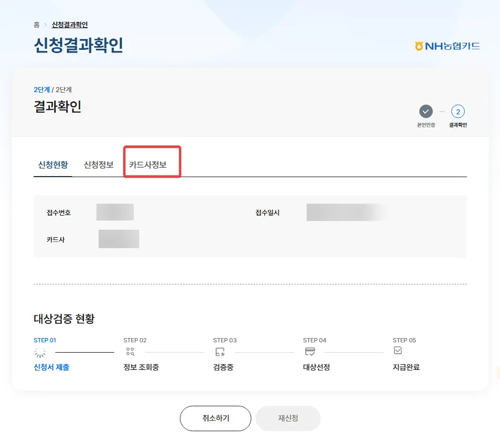Click the STEP 01 loading spinner icon
Screen dimensions: 500x448
click(40, 352)
